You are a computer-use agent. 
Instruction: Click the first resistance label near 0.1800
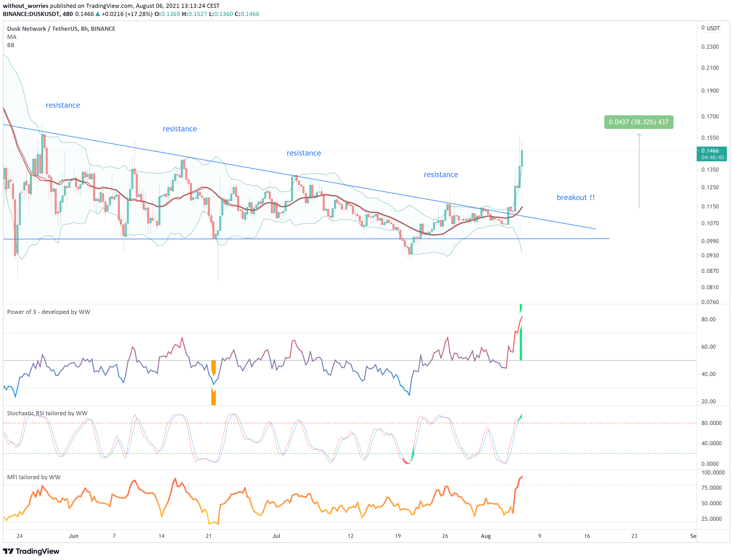click(63, 105)
